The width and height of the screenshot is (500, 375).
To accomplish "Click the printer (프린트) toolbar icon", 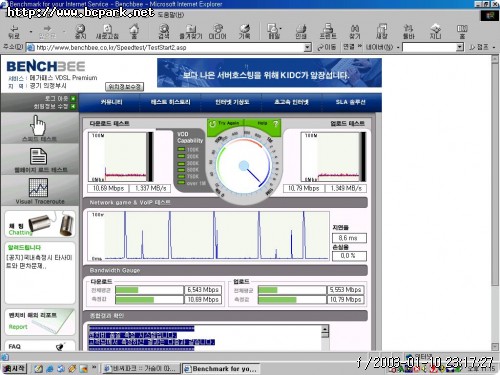I will [328, 32].
